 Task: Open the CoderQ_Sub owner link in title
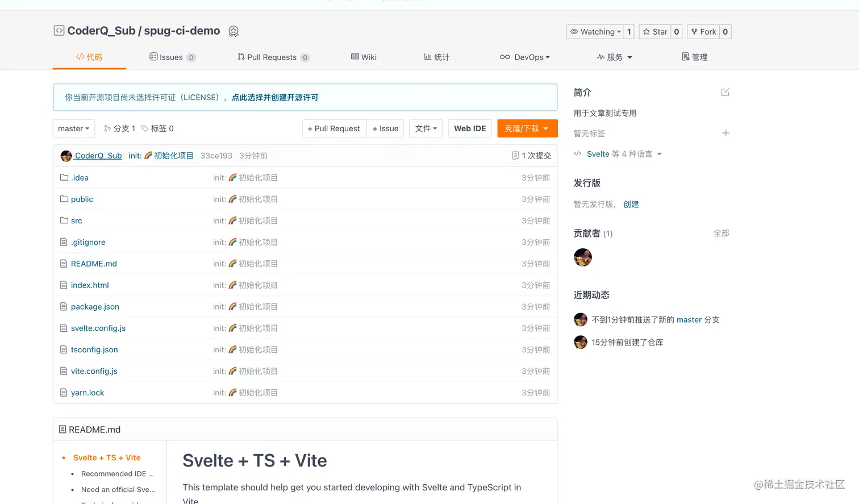[x=101, y=31]
